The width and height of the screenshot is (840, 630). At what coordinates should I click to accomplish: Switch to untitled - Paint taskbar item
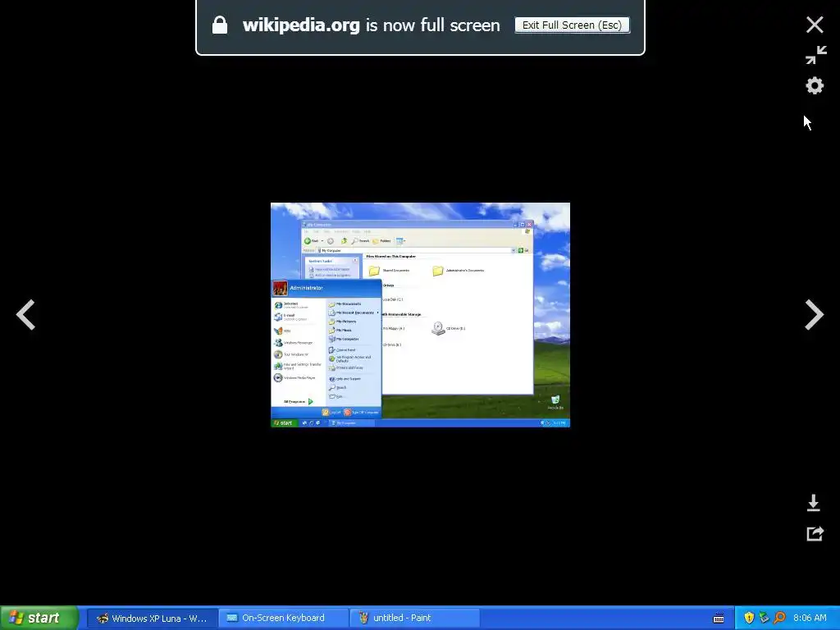coord(414,618)
